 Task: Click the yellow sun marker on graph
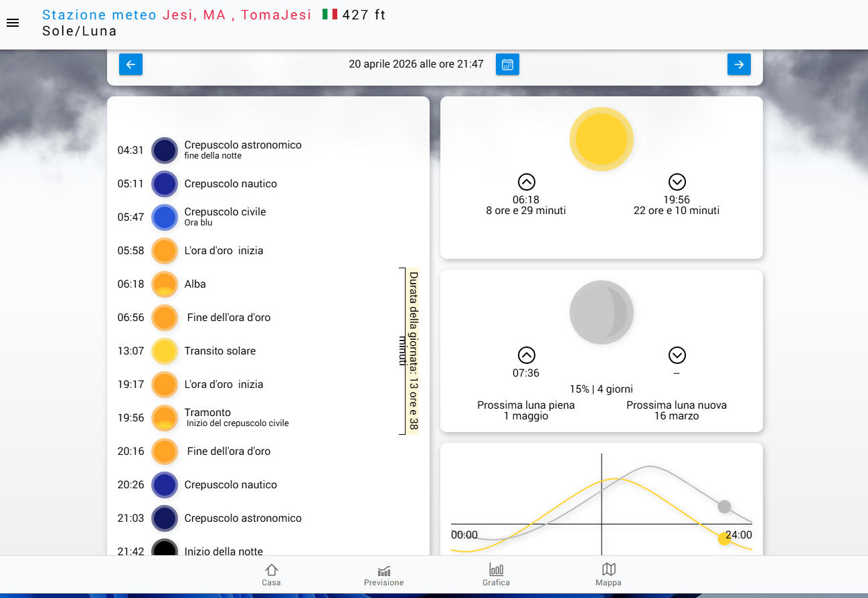click(724, 538)
